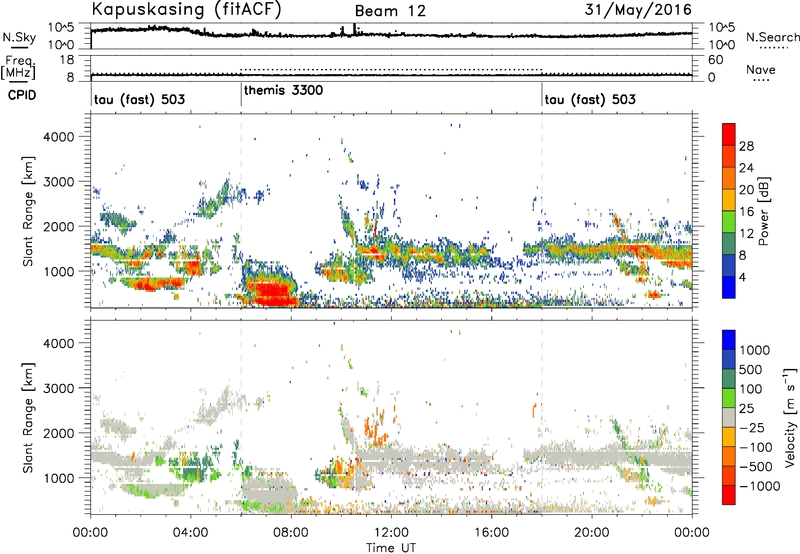Image resolution: width=800 pixels, height=554 pixels.
Task: Pick the 8–12 dB teal Power swatch
Action: [729, 243]
